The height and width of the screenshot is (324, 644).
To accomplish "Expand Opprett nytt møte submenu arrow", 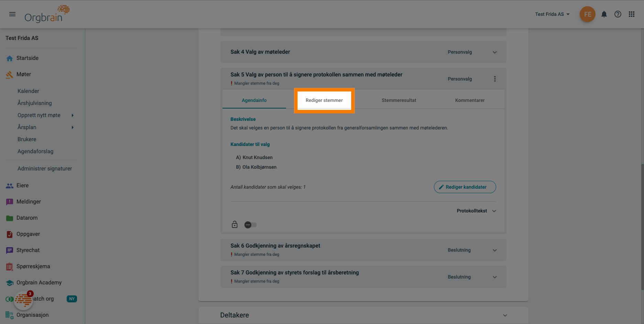I will pyautogui.click(x=73, y=115).
